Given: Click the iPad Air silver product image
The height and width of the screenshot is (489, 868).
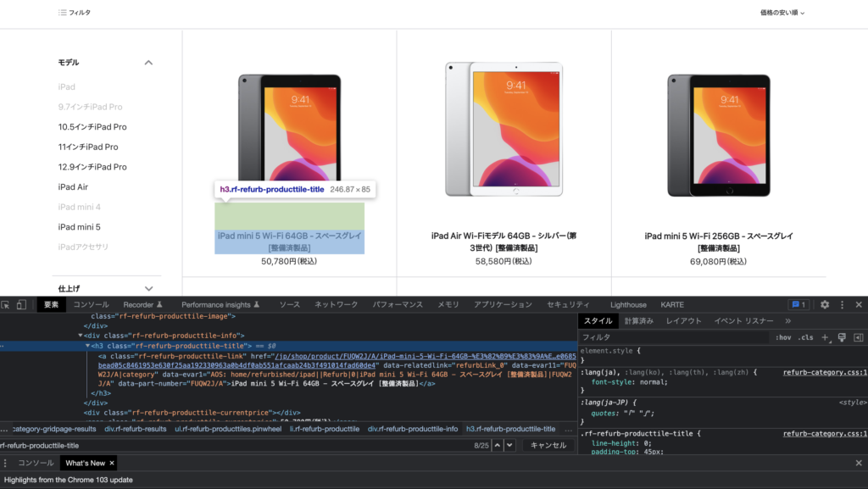Looking at the screenshot, I should [504, 129].
